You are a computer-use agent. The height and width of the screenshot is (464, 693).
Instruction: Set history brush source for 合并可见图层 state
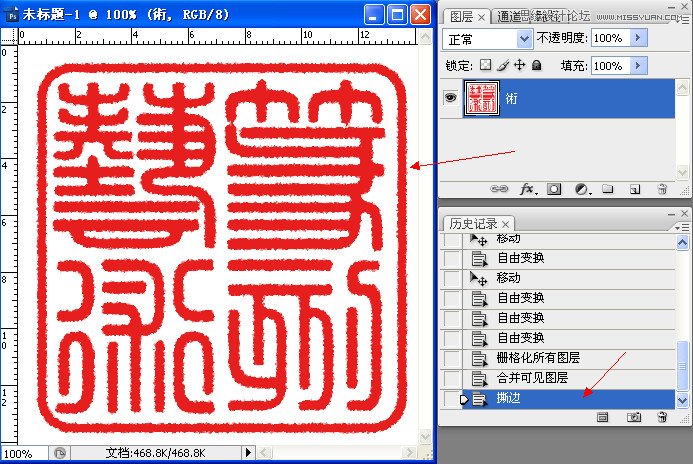click(452, 378)
